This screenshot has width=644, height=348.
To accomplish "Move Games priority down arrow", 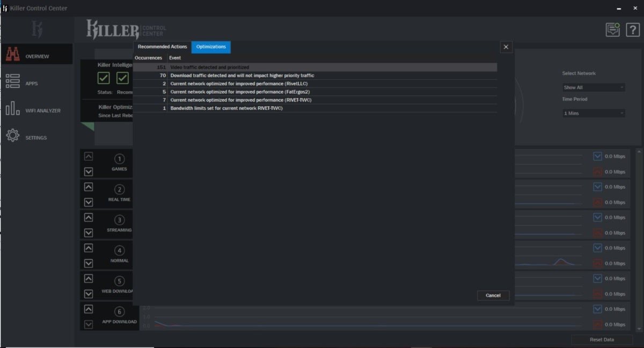I will 89,172.
